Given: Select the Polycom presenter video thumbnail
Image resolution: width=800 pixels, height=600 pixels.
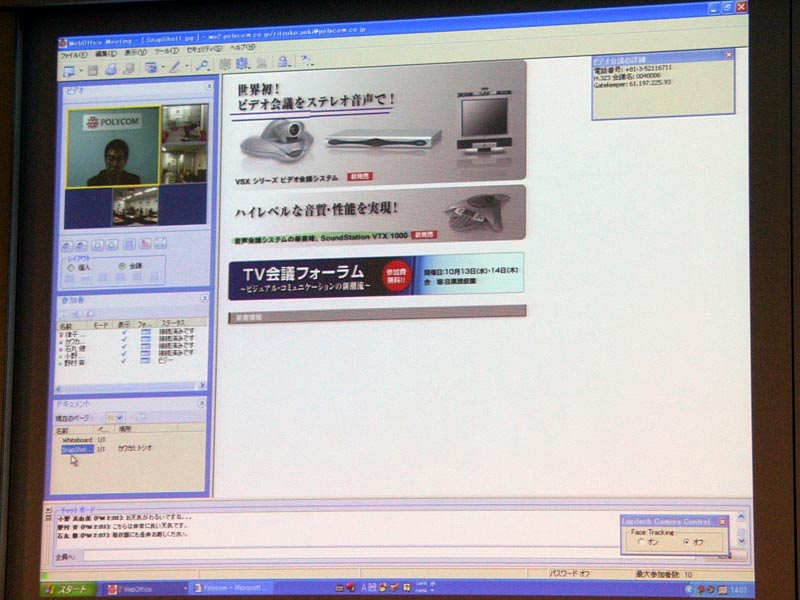Looking at the screenshot, I should tap(113, 147).
